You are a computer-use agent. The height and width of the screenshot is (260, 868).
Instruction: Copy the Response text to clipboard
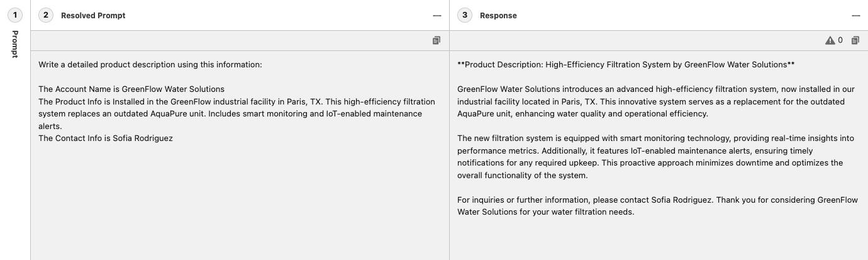(855, 40)
